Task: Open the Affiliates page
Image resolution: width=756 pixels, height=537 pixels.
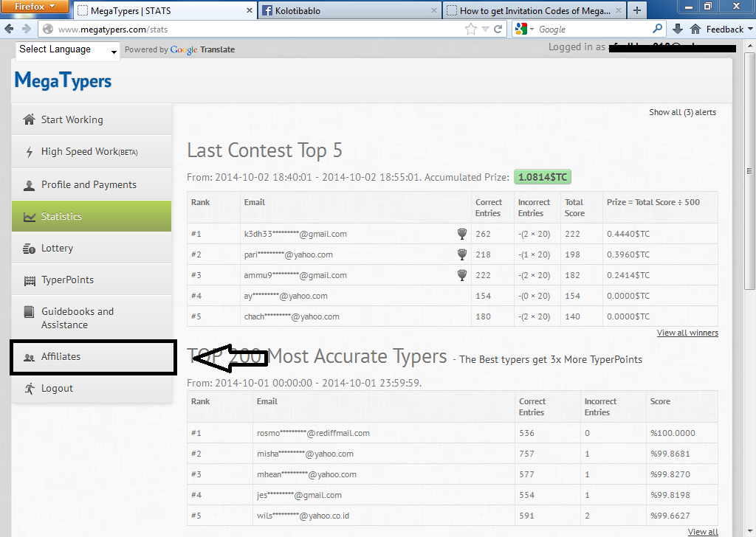Action: click(x=92, y=357)
